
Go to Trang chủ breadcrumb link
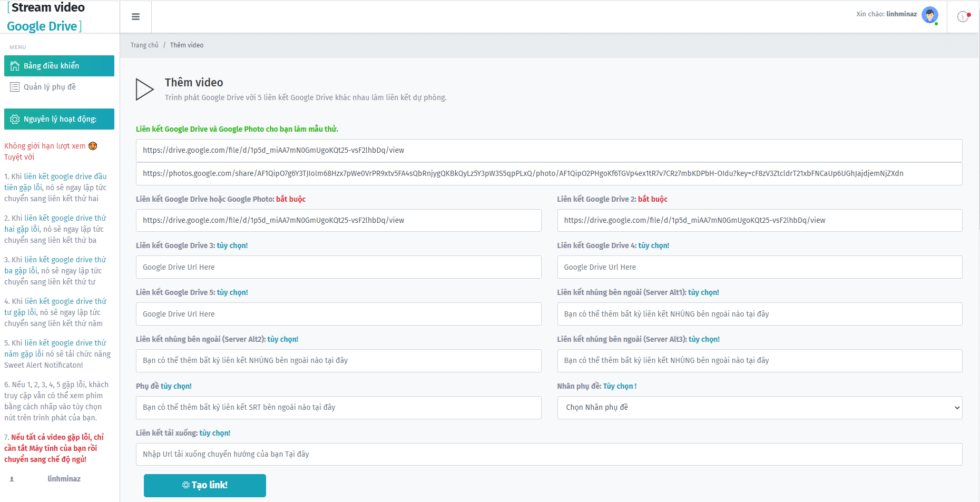pos(144,45)
